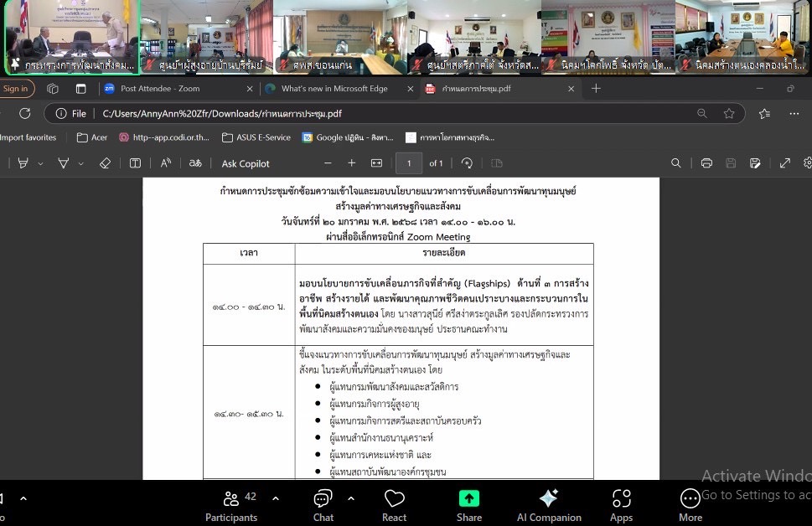The width and height of the screenshot is (812, 526).
Task: Toggle fit-to-width page view
Action: point(376,163)
